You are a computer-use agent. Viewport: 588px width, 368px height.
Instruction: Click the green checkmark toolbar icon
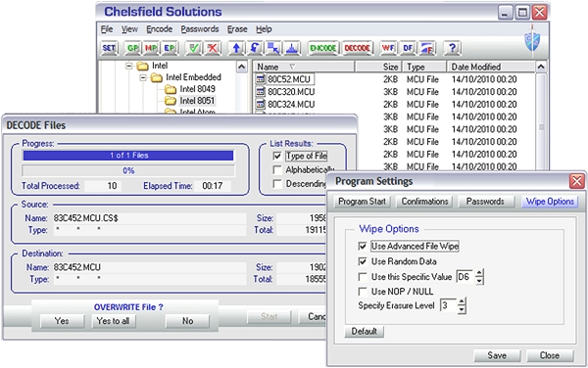tap(194, 48)
